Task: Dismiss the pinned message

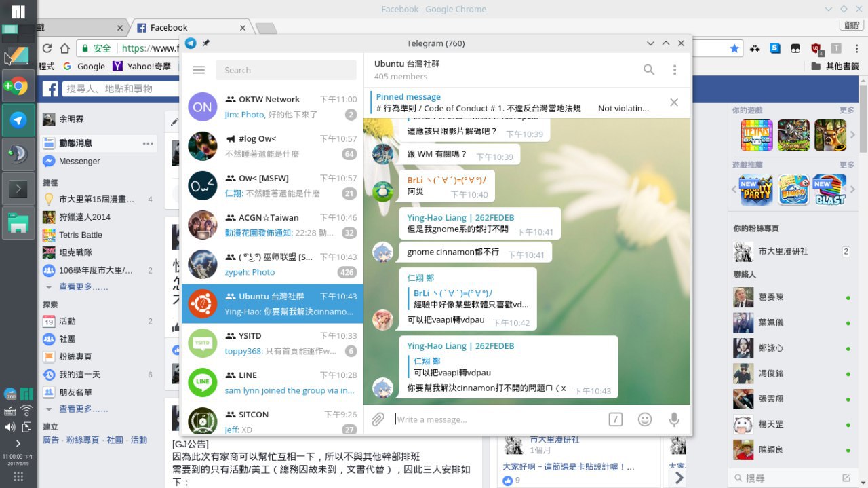Action: [674, 102]
